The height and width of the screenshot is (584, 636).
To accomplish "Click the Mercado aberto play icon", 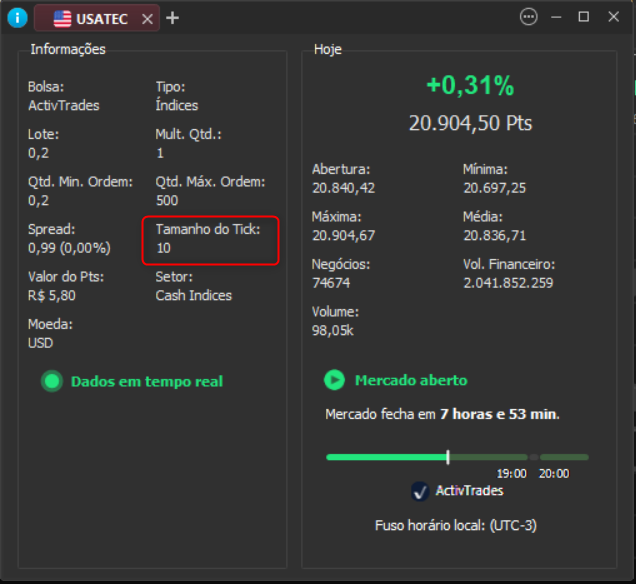I will tap(335, 380).
